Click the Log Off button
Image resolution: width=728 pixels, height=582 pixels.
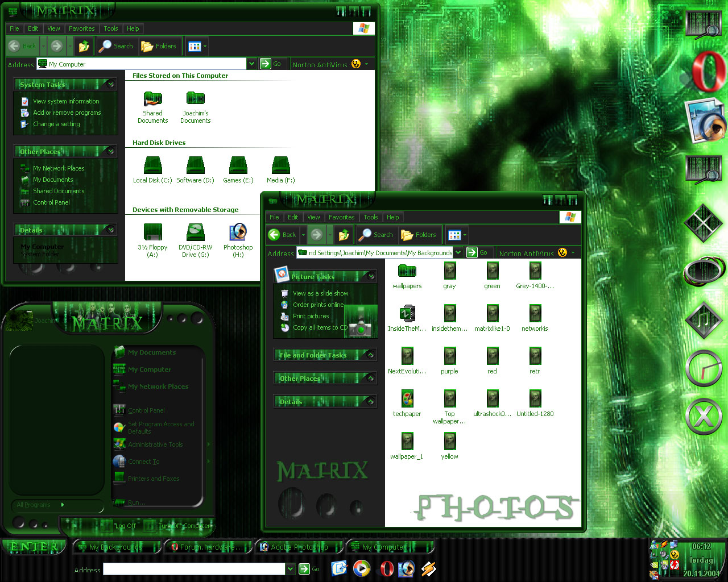119,526
